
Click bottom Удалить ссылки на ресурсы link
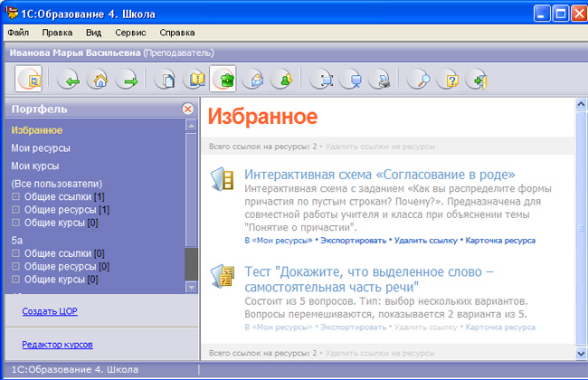(x=380, y=353)
